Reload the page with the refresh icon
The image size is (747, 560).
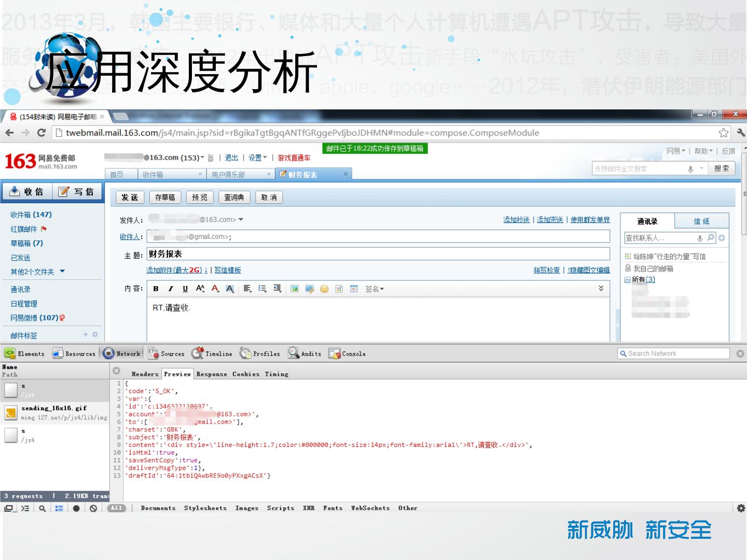[41, 133]
